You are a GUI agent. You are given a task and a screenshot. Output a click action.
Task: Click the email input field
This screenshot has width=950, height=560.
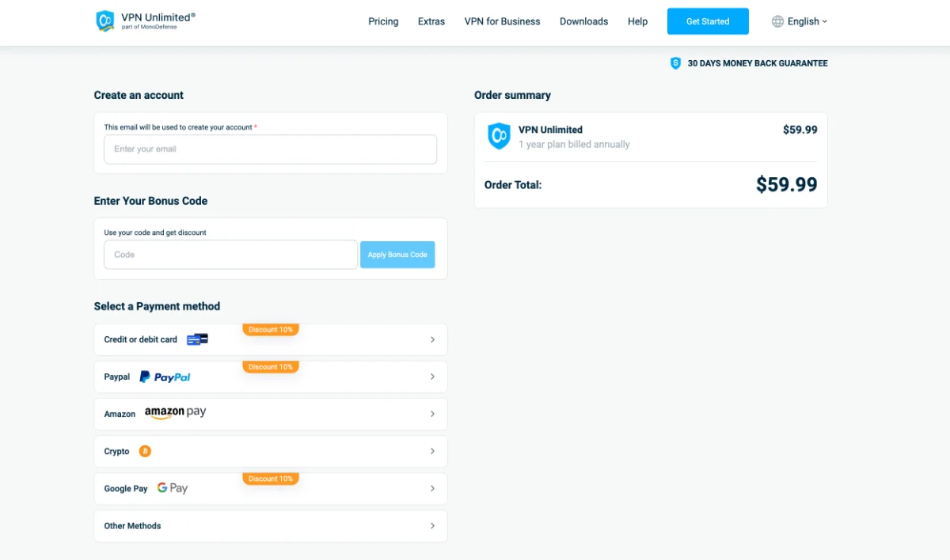point(270,149)
